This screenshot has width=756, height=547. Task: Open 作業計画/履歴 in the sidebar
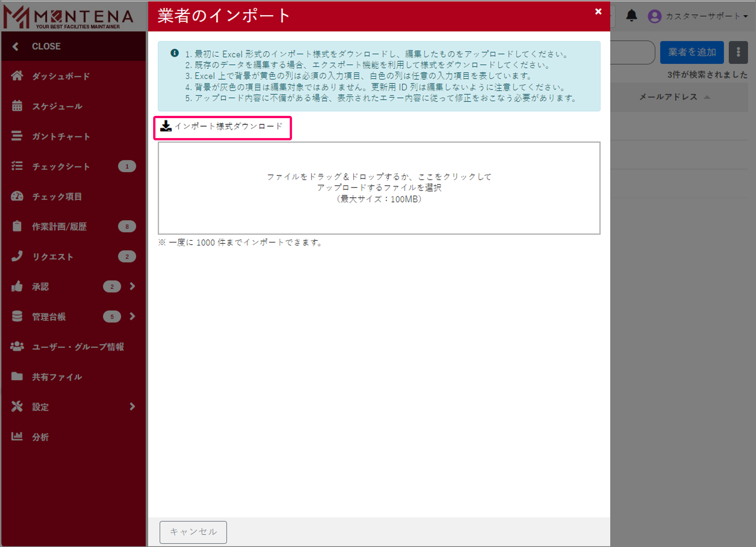59,226
